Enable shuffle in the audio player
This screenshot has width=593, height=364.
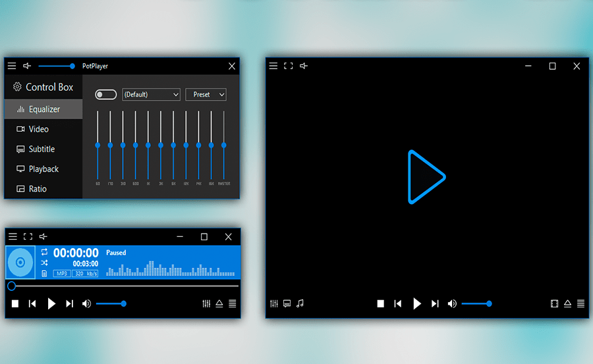pyautogui.click(x=44, y=263)
